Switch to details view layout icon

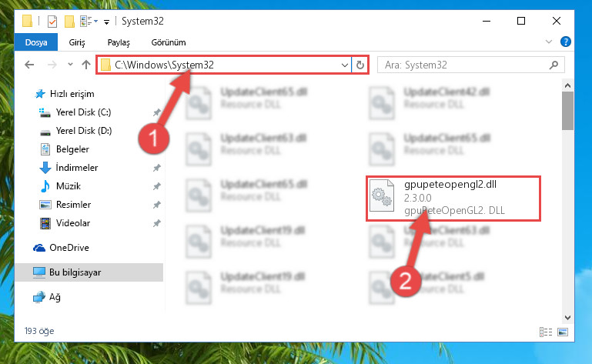[x=546, y=332]
